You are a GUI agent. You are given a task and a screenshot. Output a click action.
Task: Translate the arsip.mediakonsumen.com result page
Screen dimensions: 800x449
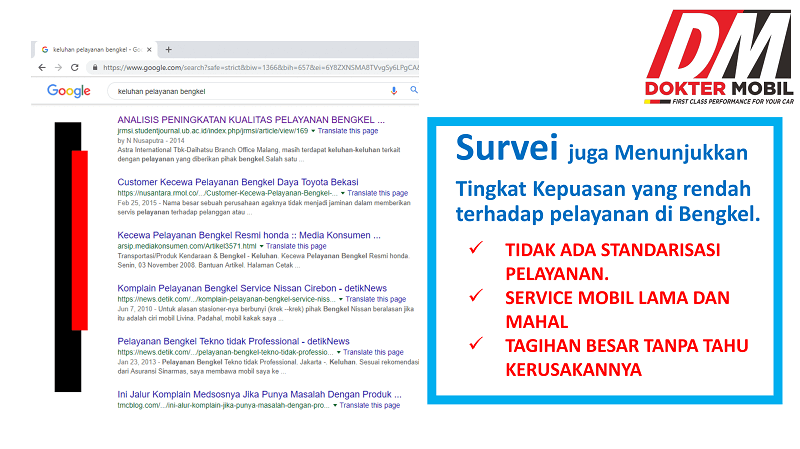click(x=296, y=246)
